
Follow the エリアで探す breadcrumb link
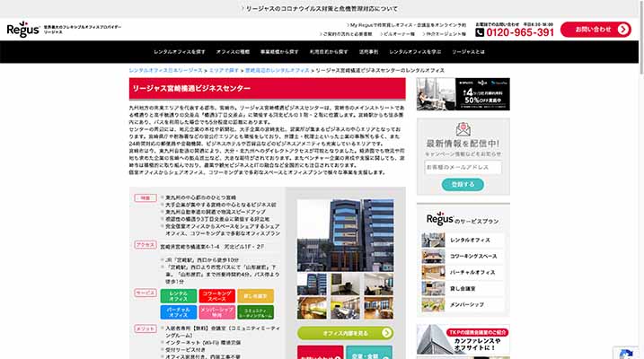[x=224, y=71]
